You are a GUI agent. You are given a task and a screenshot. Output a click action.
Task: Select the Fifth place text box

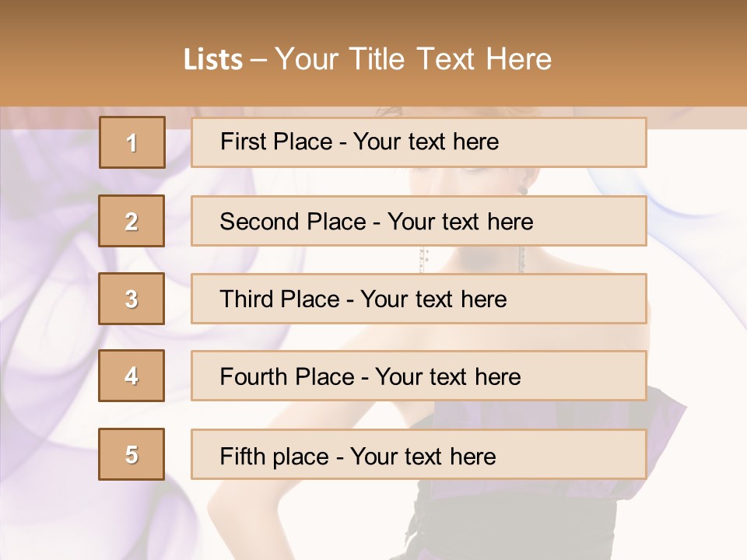pos(419,454)
